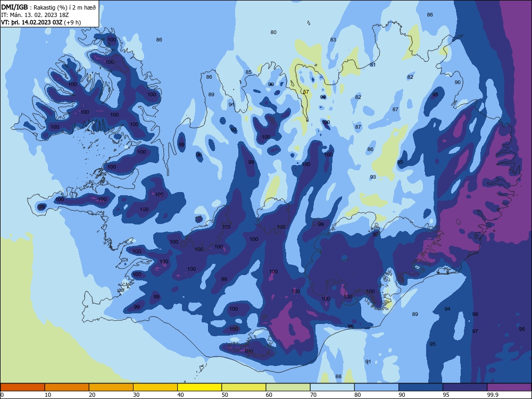The image size is (532, 399).
Task: Click the '57' humidity value on the map
Action: (x=306, y=92)
